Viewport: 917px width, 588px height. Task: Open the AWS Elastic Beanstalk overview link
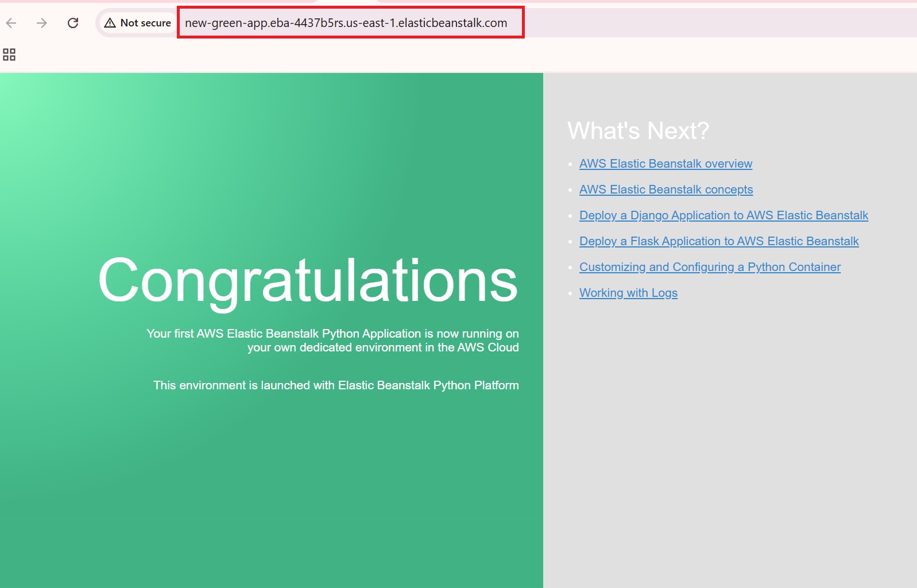665,164
